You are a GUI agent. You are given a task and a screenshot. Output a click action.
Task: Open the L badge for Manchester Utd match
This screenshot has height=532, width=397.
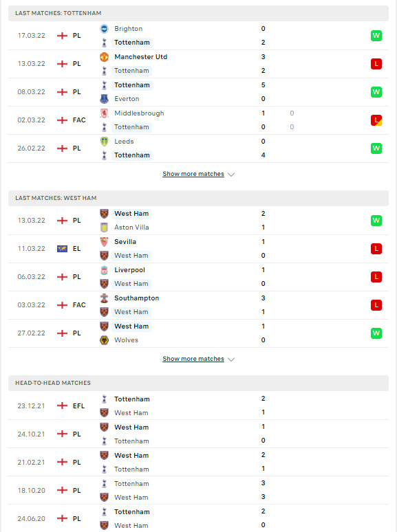click(376, 64)
